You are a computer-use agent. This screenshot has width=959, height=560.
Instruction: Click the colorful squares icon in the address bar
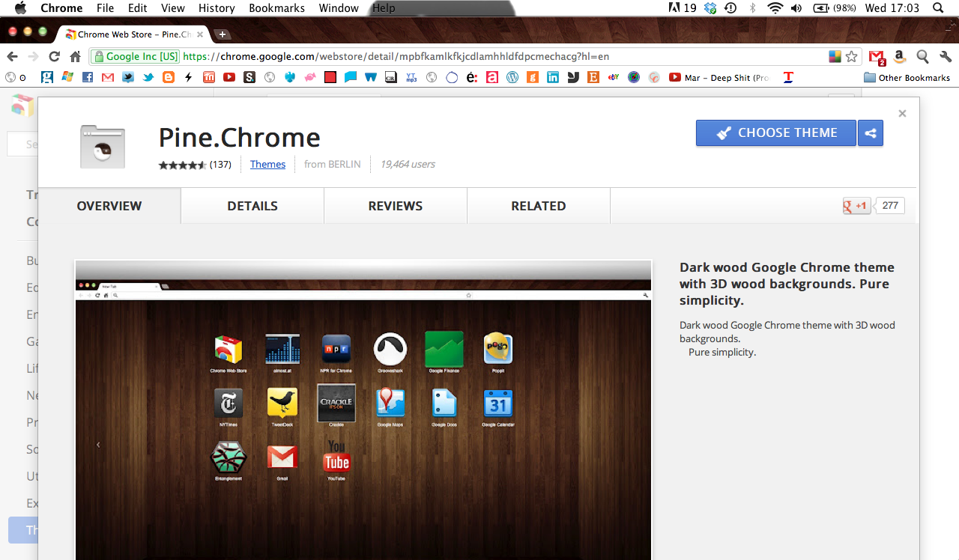[x=835, y=56]
